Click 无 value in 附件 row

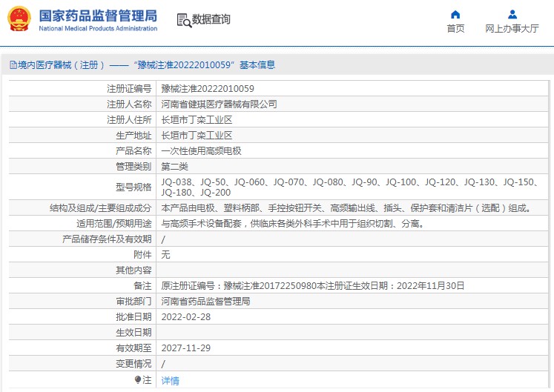(165, 255)
